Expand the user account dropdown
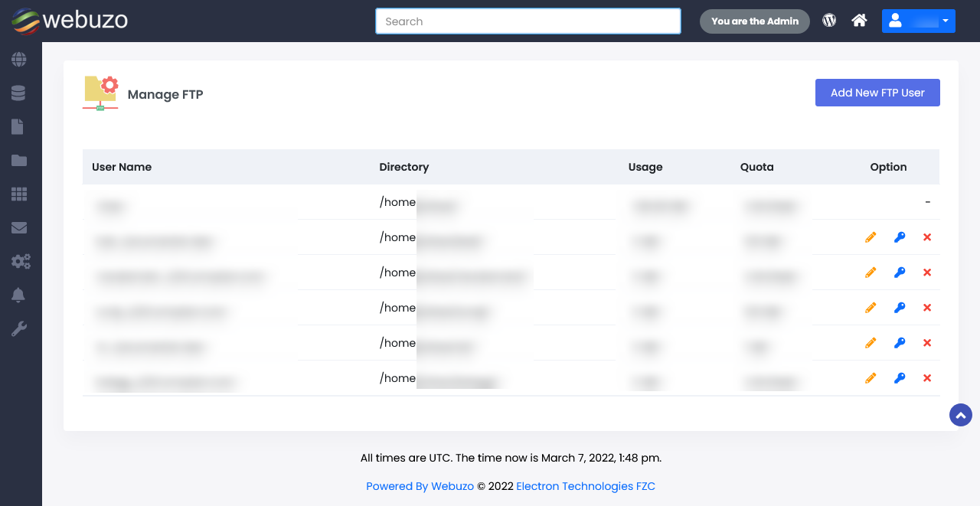Image resolution: width=980 pixels, height=506 pixels. pyautogui.click(x=918, y=21)
